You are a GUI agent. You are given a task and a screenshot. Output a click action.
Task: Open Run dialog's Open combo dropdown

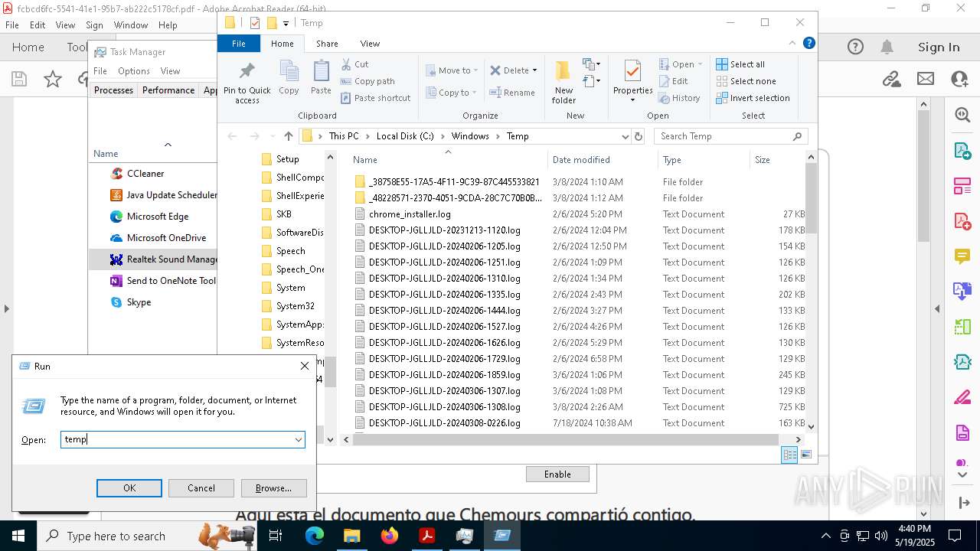pyautogui.click(x=298, y=439)
